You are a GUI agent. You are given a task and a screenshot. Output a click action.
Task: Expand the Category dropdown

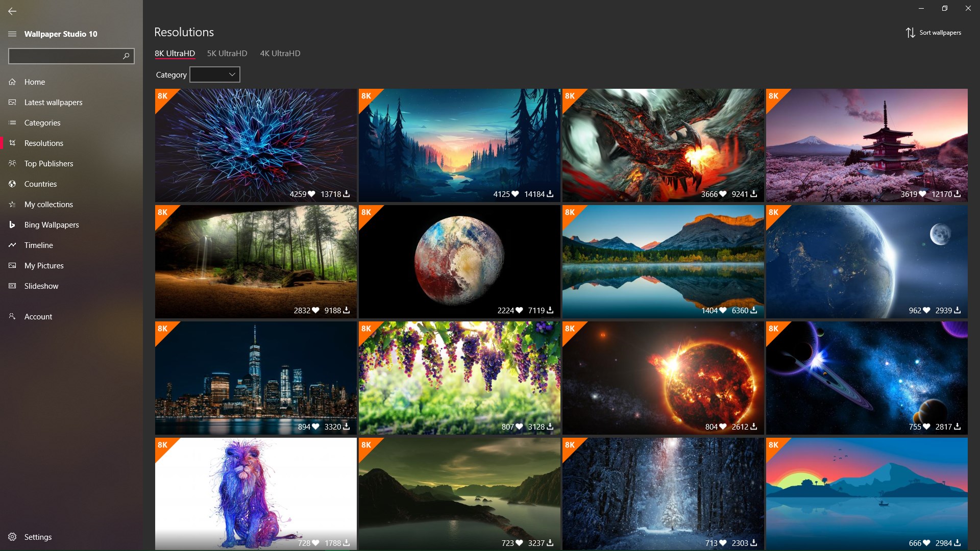[215, 74]
